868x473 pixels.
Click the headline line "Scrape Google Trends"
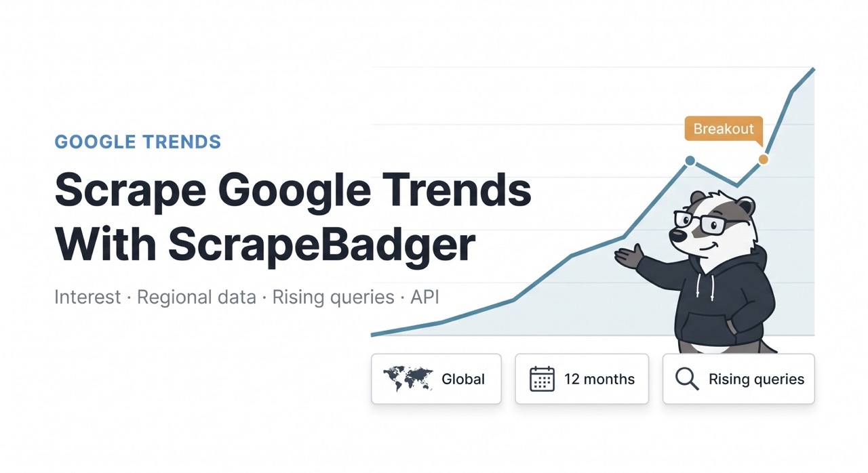[292, 190]
